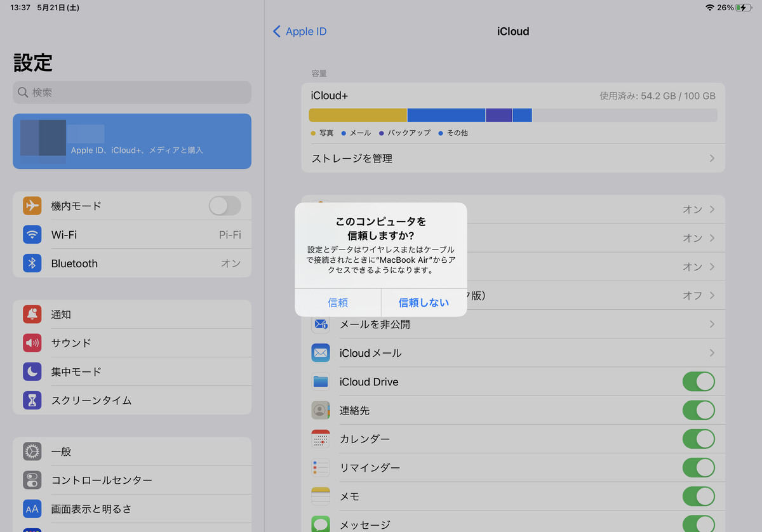Tap the 13:37 clock in status bar
This screenshot has height=532, width=762.
tap(20, 8)
